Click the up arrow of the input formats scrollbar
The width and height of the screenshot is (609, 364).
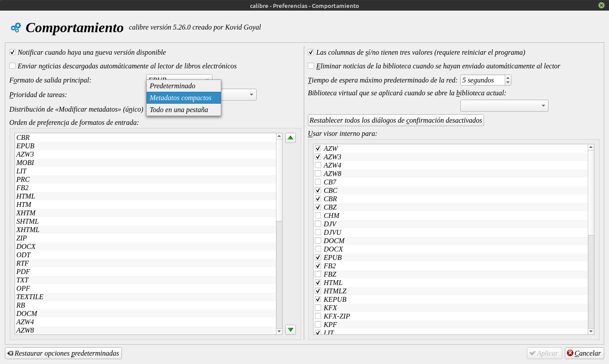tap(279, 136)
